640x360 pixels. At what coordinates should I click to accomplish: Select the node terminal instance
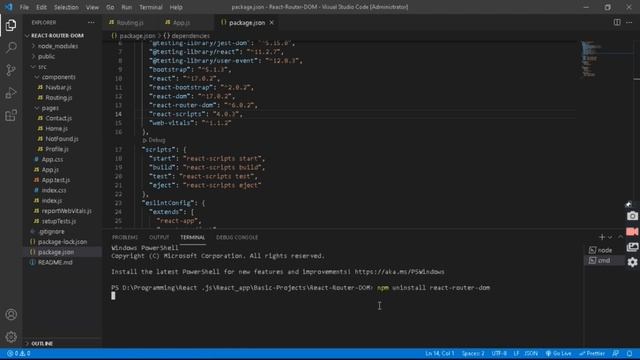click(x=604, y=250)
